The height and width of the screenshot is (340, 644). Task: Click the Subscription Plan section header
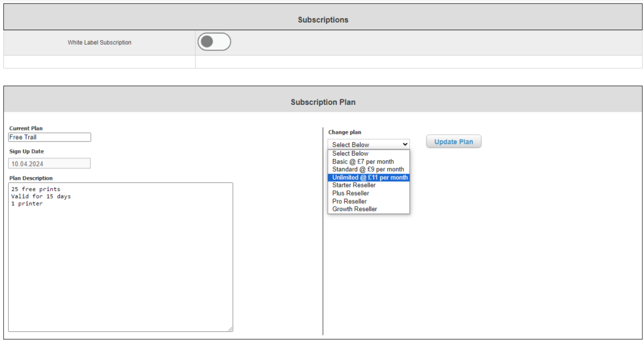pyautogui.click(x=323, y=102)
